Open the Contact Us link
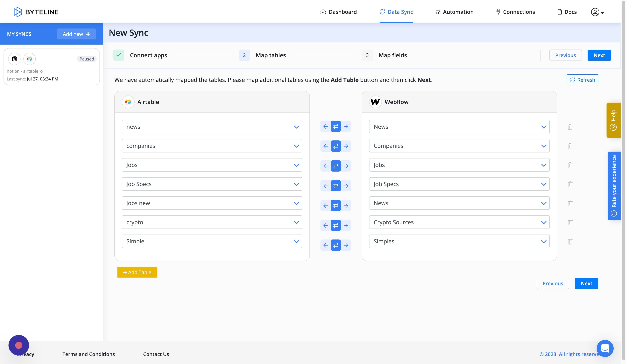Image resolution: width=626 pixels, height=364 pixels. coord(156,354)
